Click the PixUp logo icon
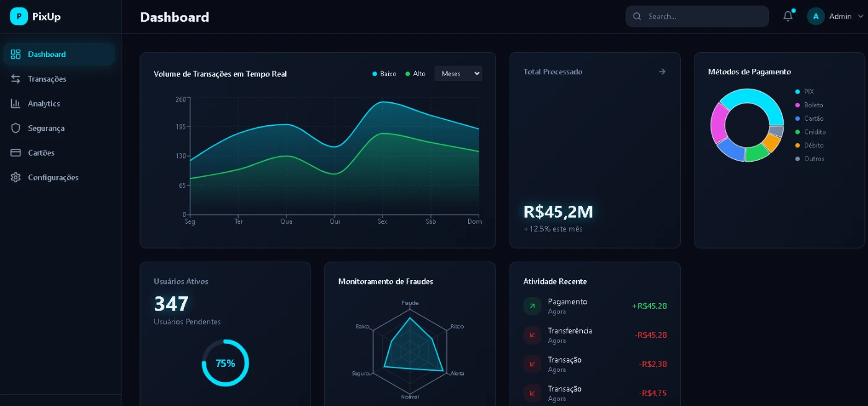The width and height of the screenshot is (868, 406). pyautogui.click(x=19, y=17)
